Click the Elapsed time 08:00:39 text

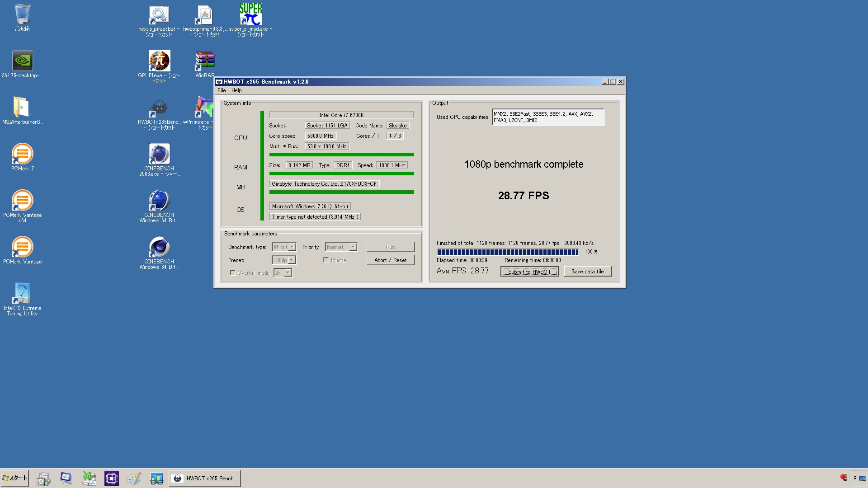click(x=462, y=260)
